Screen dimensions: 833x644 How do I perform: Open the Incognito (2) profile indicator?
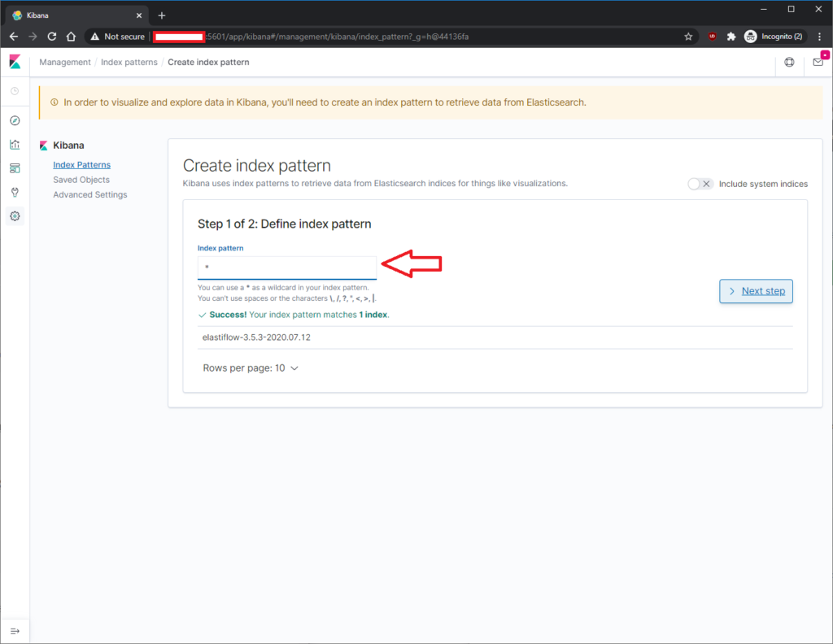tap(774, 37)
